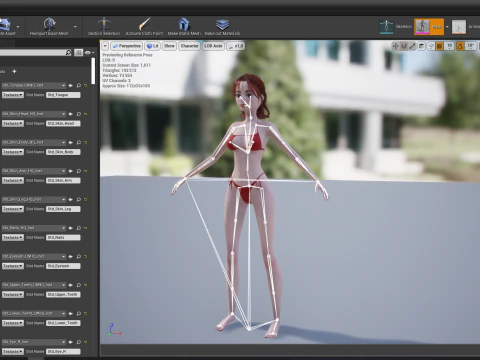The image size is (480, 360).
Task: Click the Make Static Mesh icon
Action: pos(184,24)
